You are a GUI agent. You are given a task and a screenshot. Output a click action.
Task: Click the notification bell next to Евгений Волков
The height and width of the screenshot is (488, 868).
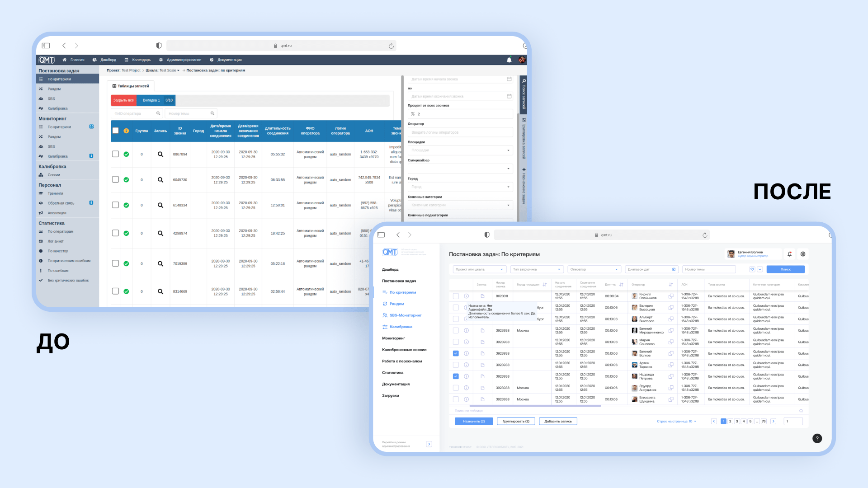(x=789, y=254)
